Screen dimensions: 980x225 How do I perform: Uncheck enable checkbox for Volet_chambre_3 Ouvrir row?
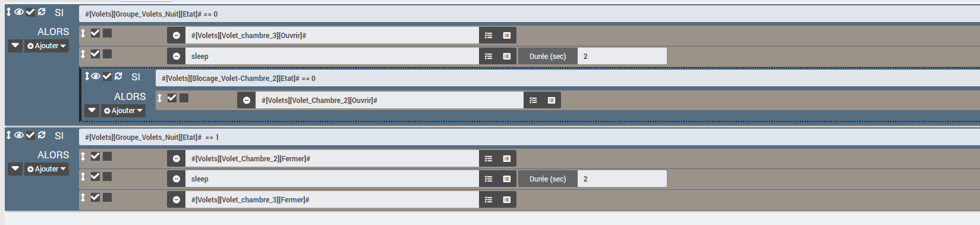click(95, 33)
